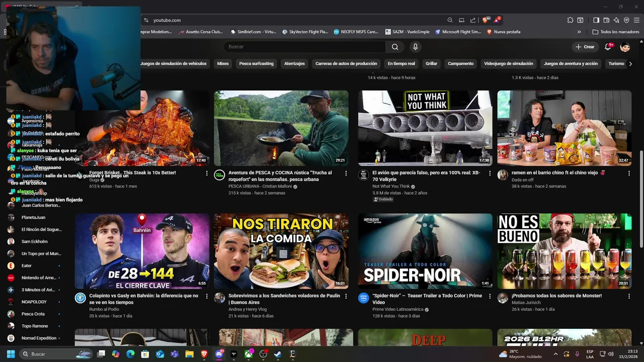Click Prime Video Latinoamérica channel avatar
Image resolution: width=644 pixels, height=362 pixels.
pos(363,298)
